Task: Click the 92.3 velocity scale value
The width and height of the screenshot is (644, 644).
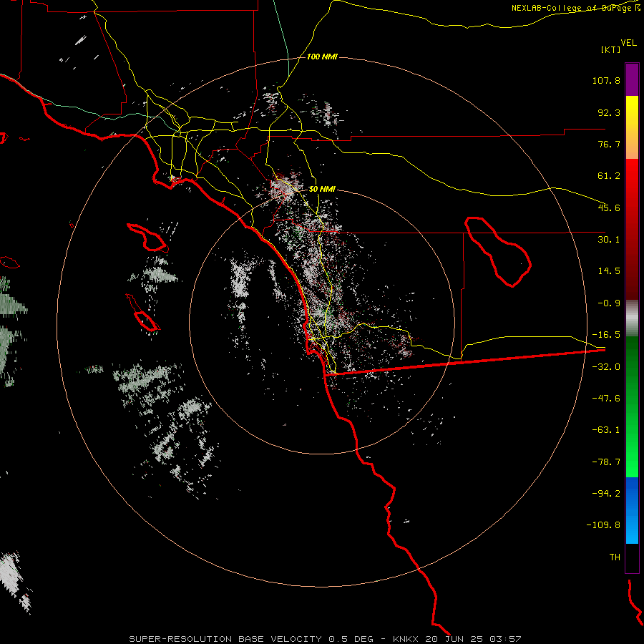Action: 609,112
